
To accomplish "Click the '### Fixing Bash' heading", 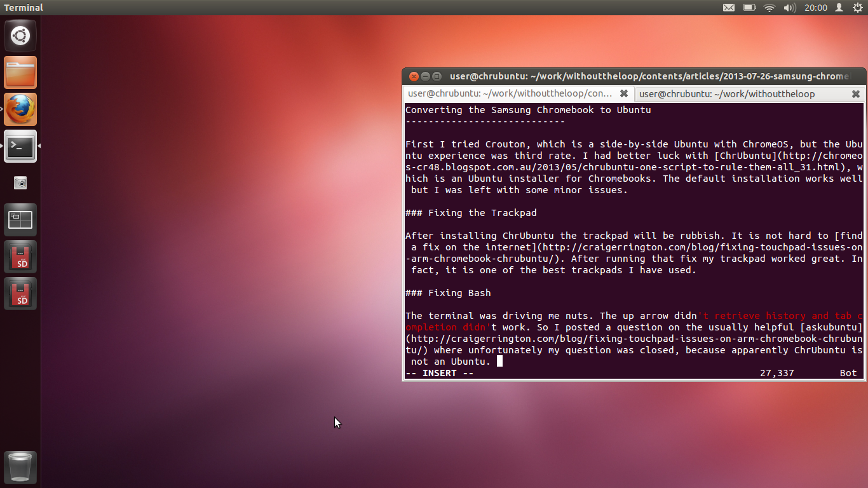I will [448, 292].
